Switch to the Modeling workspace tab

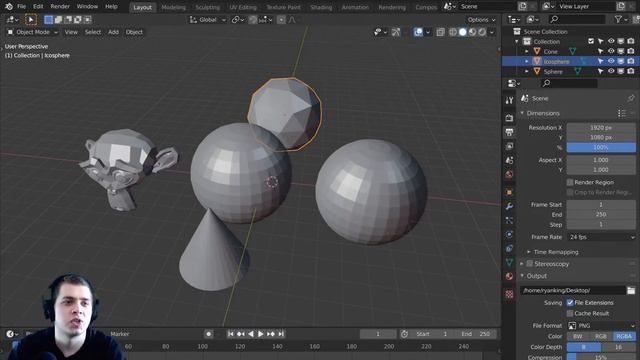tap(173, 7)
